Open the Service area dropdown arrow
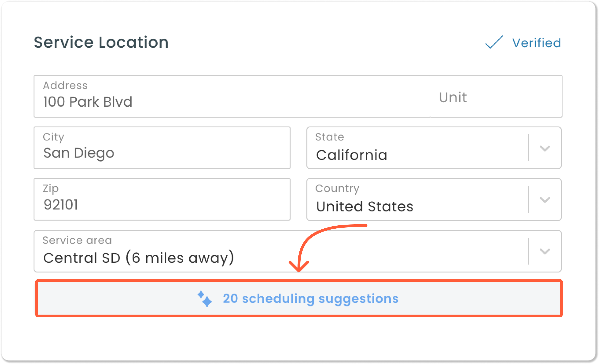The image size is (599, 364). tap(545, 251)
